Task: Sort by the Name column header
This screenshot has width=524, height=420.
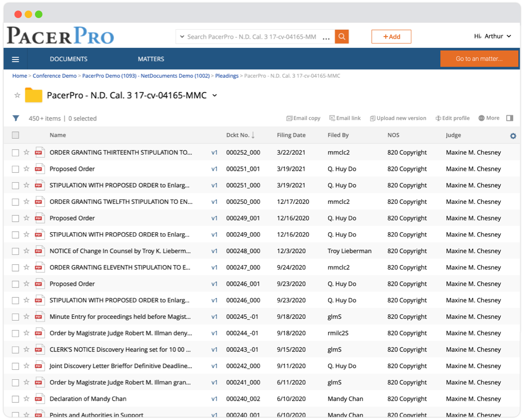Action: point(58,135)
